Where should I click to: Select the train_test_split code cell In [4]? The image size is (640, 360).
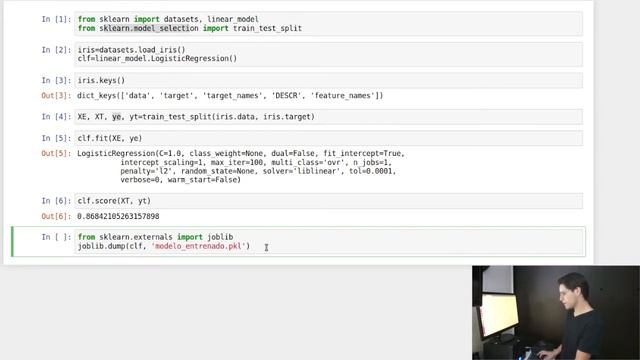tap(329, 117)
